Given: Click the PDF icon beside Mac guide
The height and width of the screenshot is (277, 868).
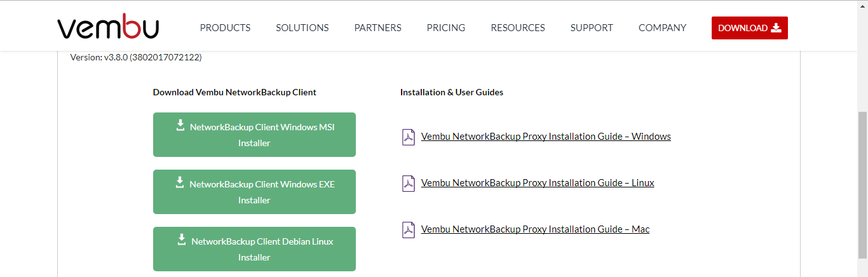Looking at the screenshot, I should (x=409, y=229).
